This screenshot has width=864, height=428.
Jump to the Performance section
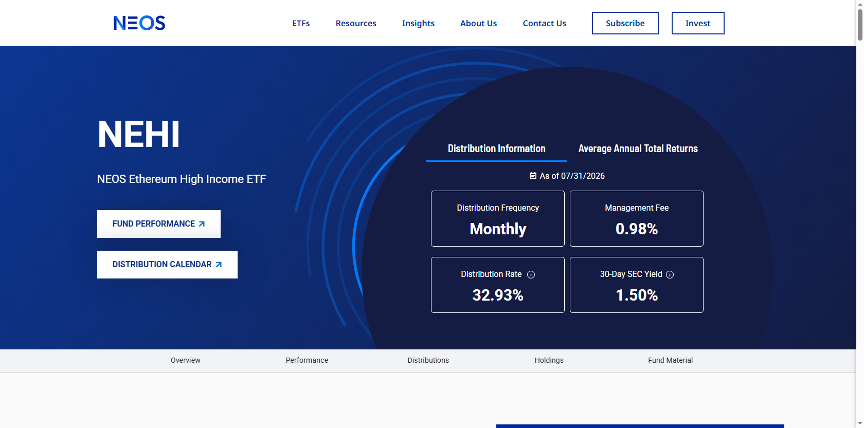coord(307,360)
